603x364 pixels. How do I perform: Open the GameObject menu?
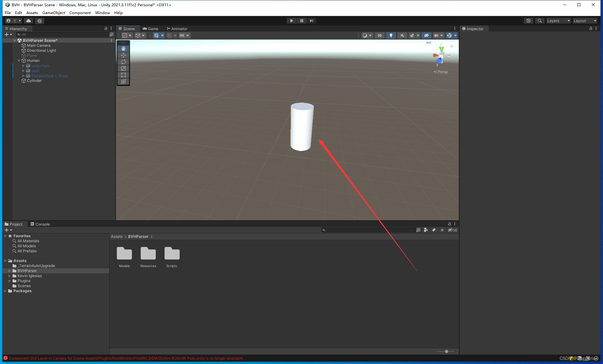coord(54,13)
